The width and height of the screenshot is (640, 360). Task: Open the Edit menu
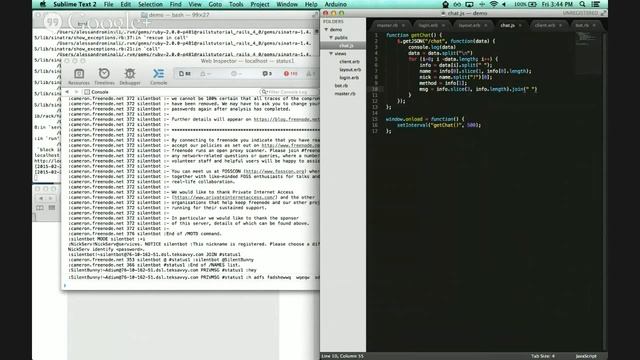pyautogui.click(x=126, y=4)
